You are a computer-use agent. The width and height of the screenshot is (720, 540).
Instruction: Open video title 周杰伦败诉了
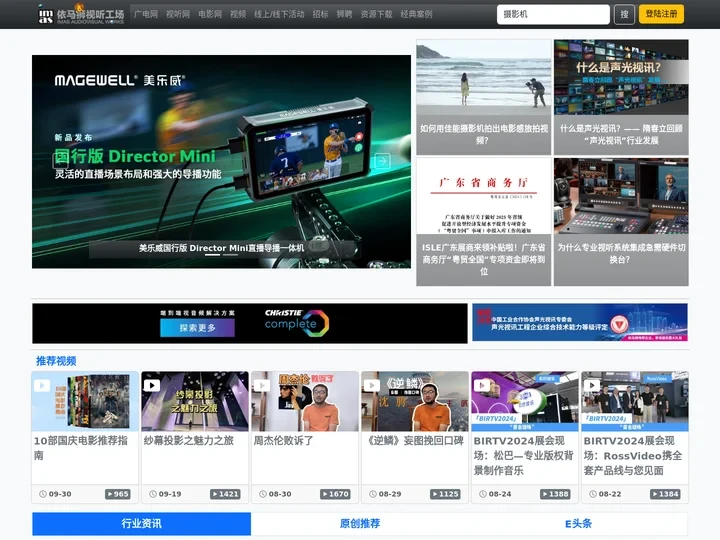point(284,440)
